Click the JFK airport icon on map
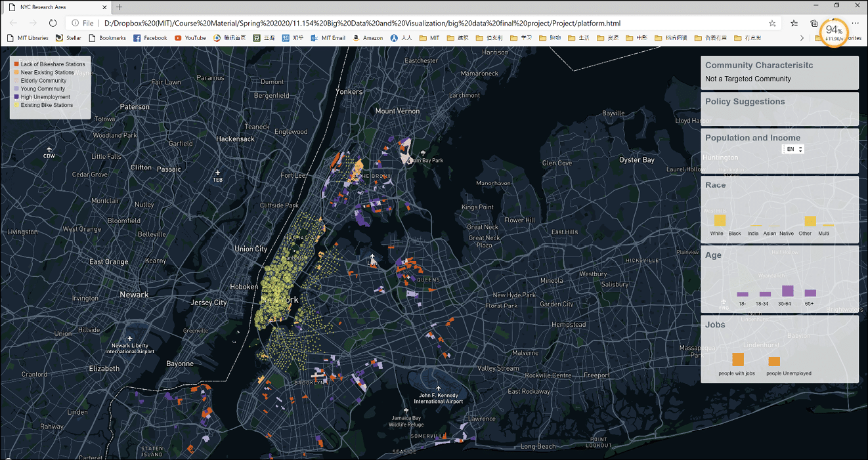Screen dimensions: 868x460 pos(438,388)
